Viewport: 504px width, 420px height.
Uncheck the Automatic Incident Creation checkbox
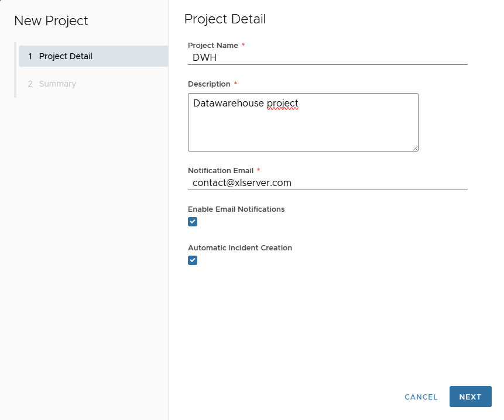[x=193, y=260]
